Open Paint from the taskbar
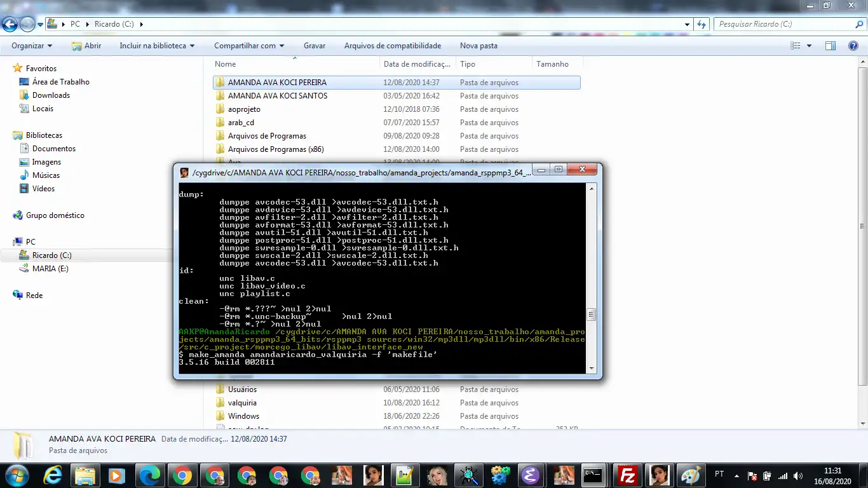This screenshot has height=488, width=868. 690,475
